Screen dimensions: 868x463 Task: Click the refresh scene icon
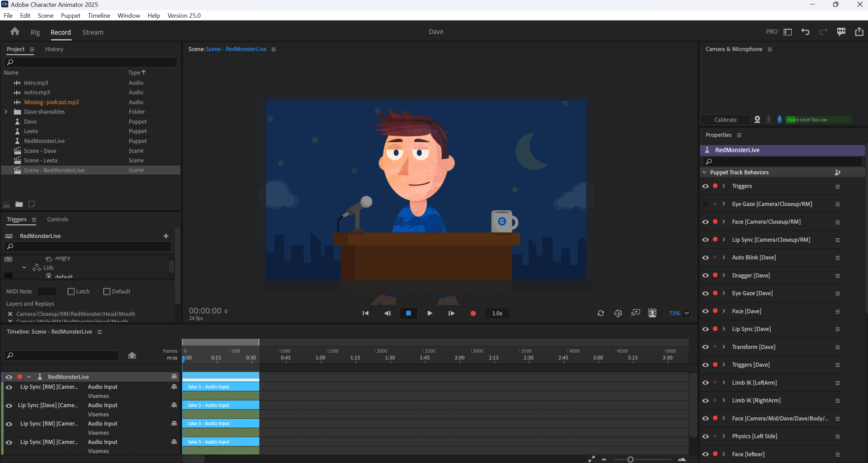[x=601, y=313]
